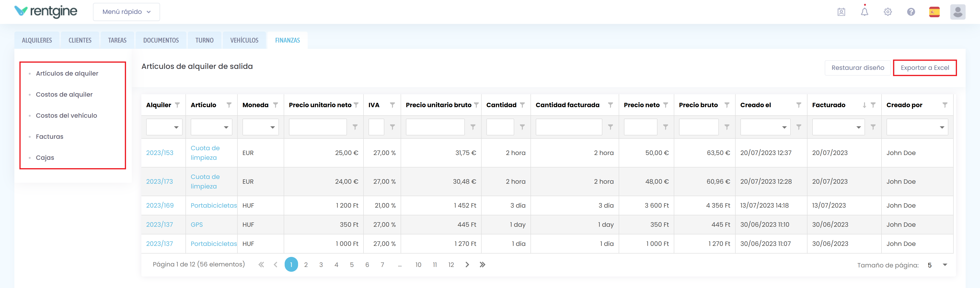Screen dimensions: 980x288
Task: Click the Precio bruto filter input
Action: pos(698,127)
